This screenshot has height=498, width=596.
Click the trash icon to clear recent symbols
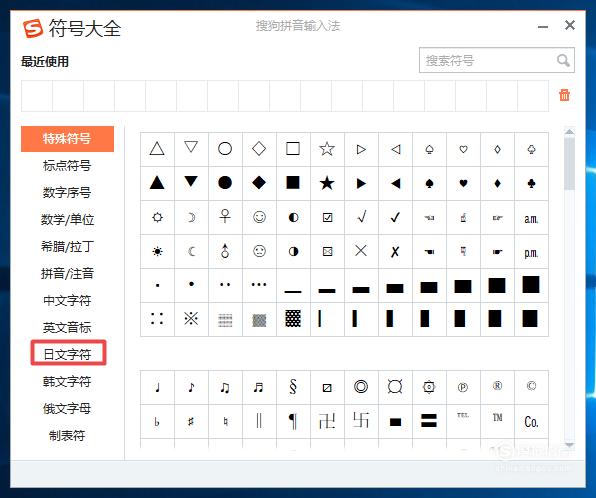(564, 95)
